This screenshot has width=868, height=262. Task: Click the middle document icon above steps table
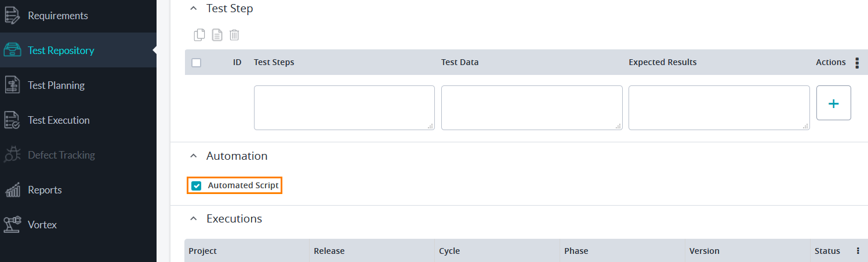[217, 35]
